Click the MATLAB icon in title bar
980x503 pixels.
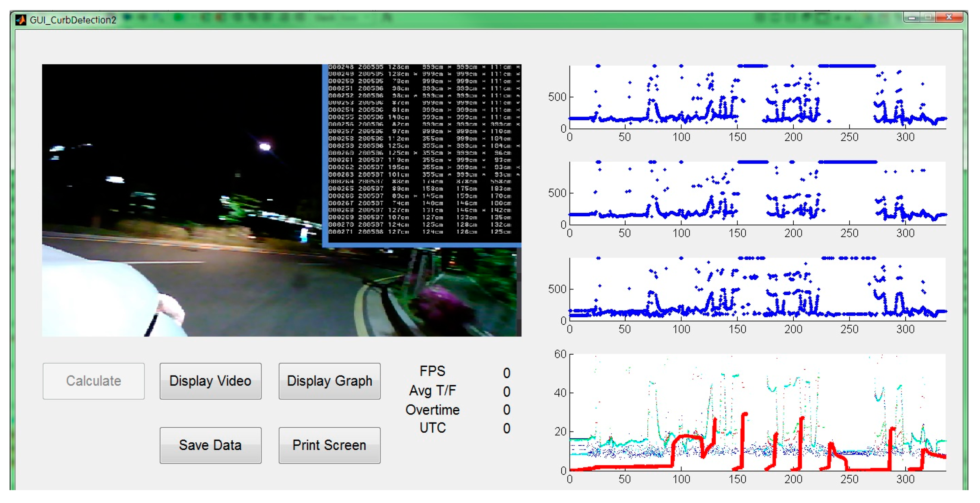coord(21,20)
